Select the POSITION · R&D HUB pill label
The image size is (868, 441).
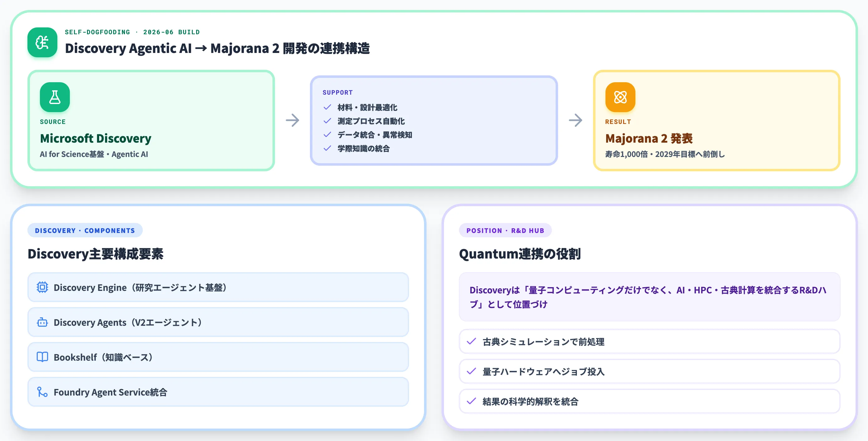505,230
